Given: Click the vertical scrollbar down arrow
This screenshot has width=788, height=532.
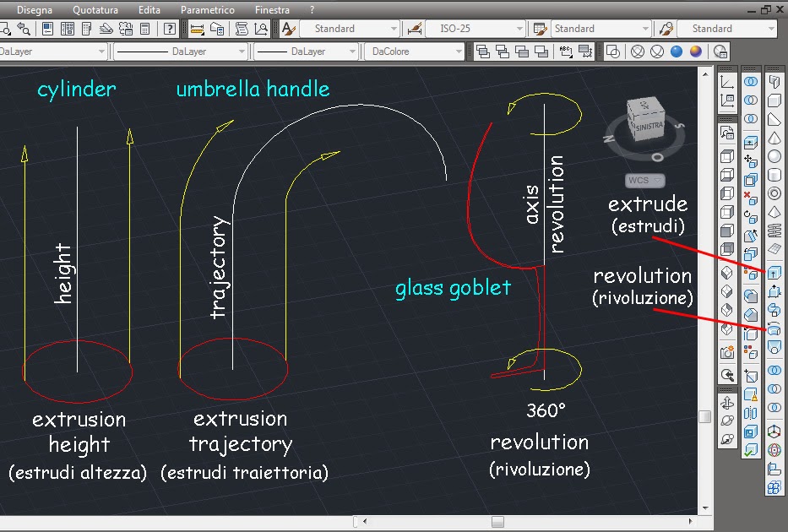Looking at the screenshot, I should pyautogui.click(x=705, y=508).
